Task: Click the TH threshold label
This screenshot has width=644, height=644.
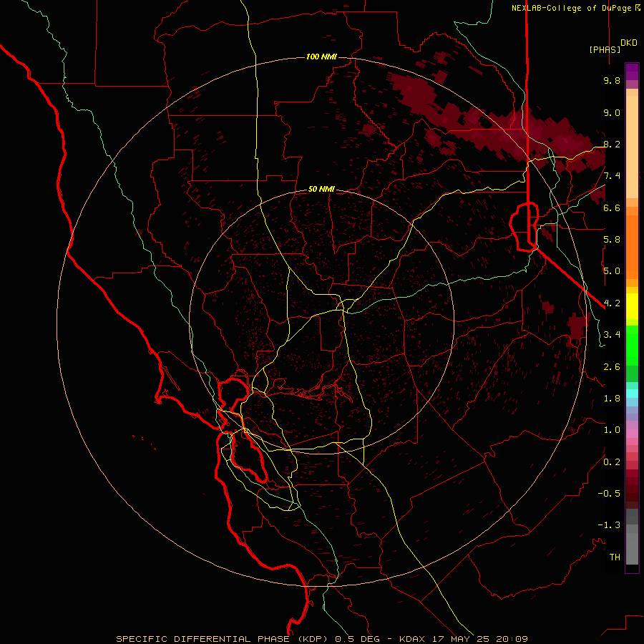Action: pyautogui.click(x=615, y=557)
